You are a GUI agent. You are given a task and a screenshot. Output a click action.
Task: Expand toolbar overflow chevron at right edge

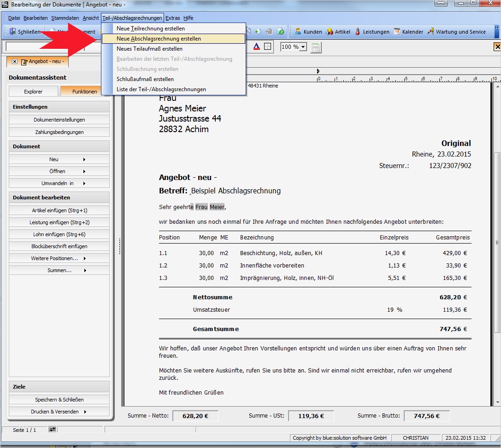497,32
